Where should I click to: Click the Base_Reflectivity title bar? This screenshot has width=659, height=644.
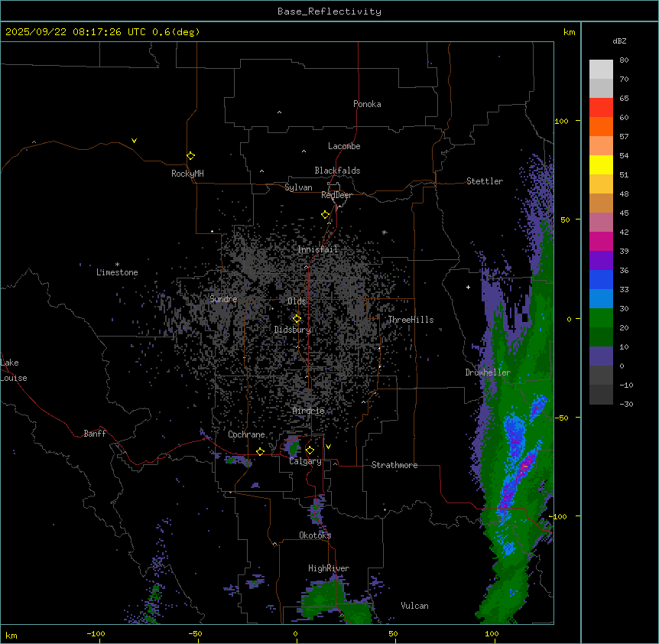[x=329, y=11]
